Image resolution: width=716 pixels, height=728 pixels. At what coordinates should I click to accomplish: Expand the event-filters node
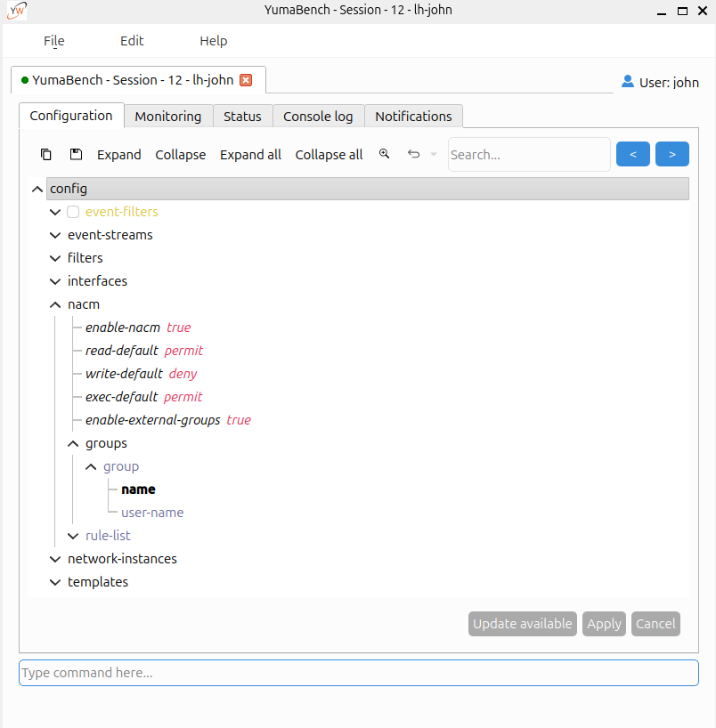point(55,212)
